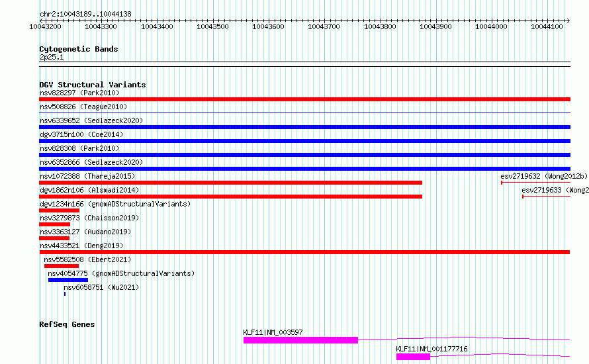Click the red bar under nsv1072388
Image resolution: width=589 pixels, height=364 pixels.
(231, 183)
